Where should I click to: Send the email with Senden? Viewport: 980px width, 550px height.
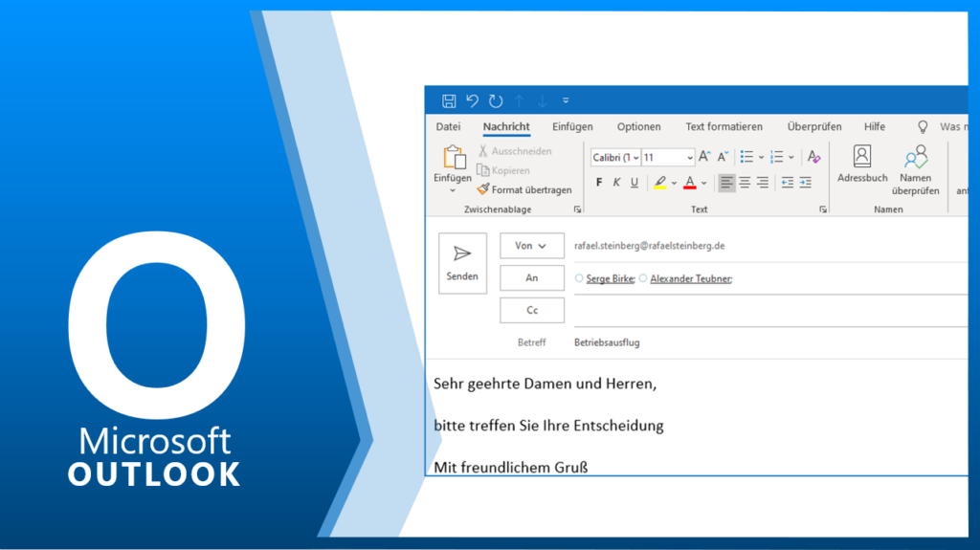point(462,263)
